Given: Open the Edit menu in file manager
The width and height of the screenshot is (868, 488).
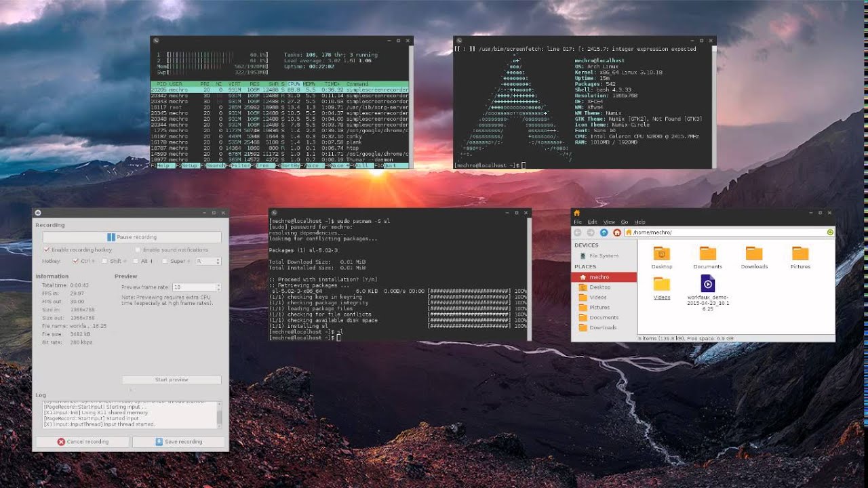Looking at the screenshot, I should pyautogui.click(x=592, y=222).
